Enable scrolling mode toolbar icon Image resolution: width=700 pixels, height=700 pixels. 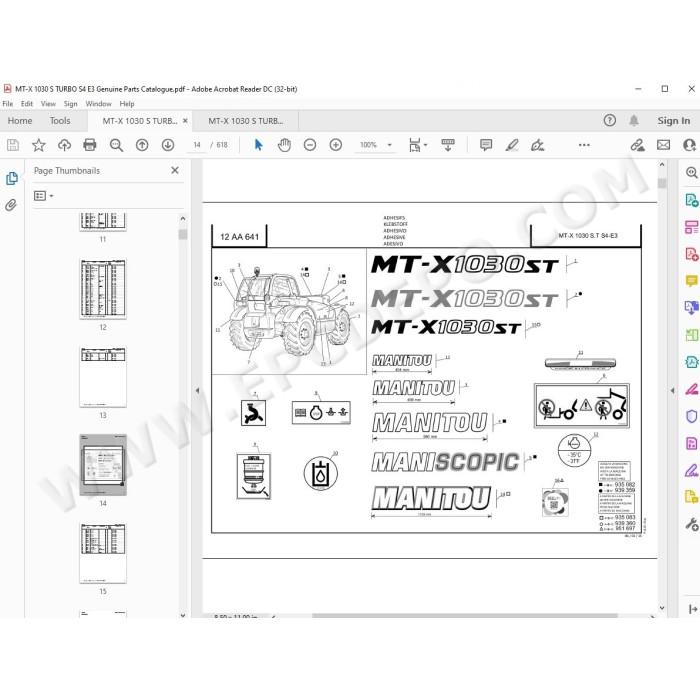[x=448, y=145]
